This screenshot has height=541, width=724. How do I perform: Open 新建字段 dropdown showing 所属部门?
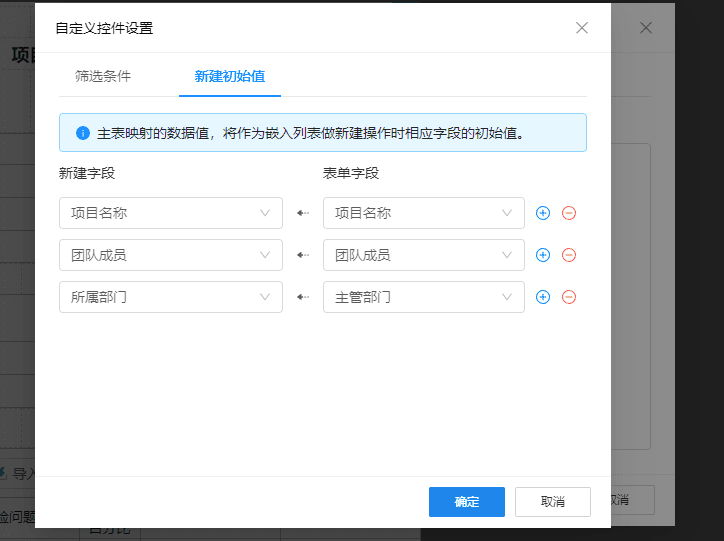coord(171,297)
